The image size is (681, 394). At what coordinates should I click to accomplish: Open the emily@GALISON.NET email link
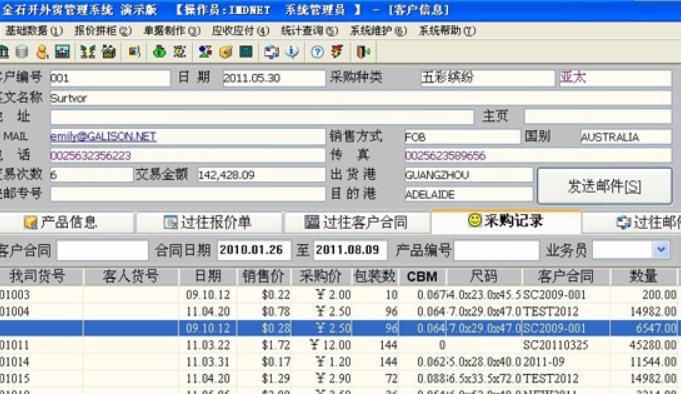[103, 137]
